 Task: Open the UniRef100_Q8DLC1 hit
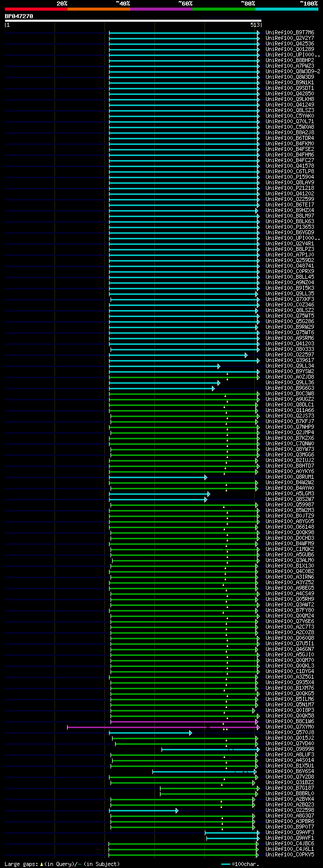290,405
